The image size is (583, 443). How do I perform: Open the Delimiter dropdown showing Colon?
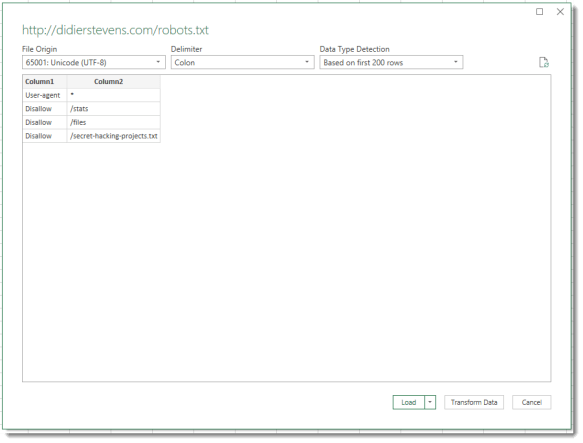[x=242, y=62]
